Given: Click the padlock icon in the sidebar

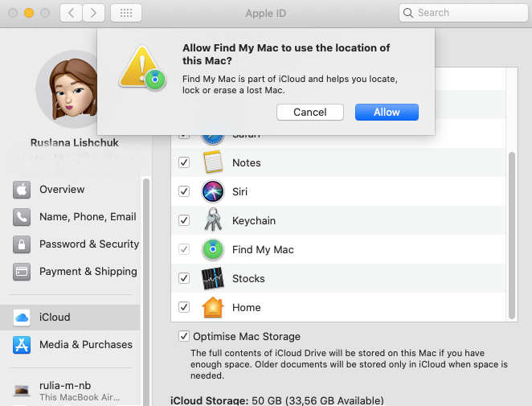Looking at the screenshot, I should coord(22,244).
